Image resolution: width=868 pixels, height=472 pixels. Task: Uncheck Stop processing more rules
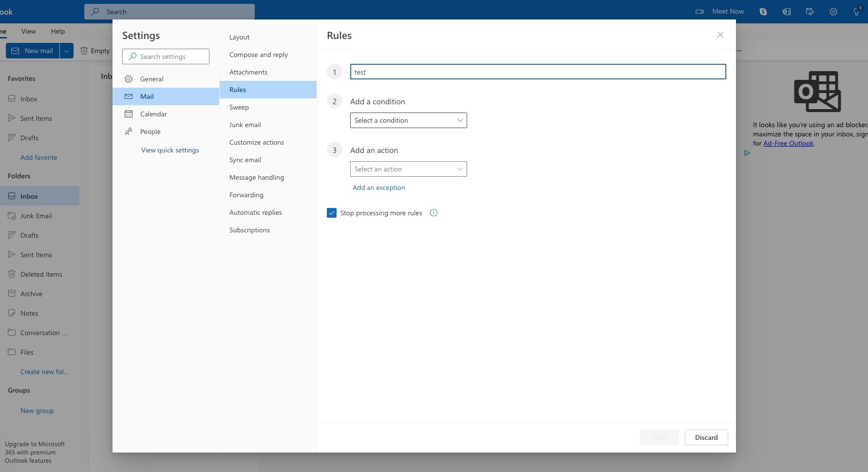tap(332, 213)
